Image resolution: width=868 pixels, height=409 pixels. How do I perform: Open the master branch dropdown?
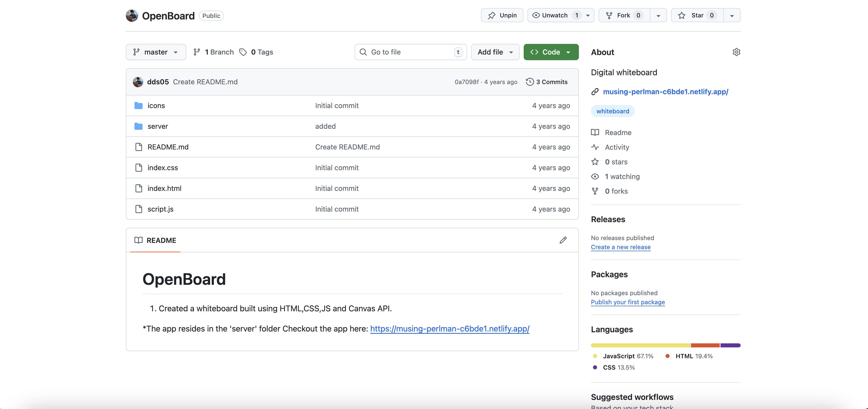tap(156, 52)
